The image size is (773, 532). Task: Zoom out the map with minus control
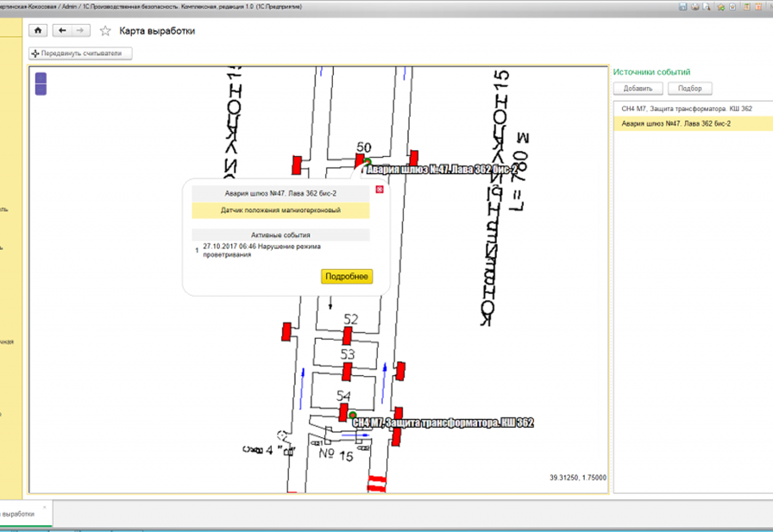41,90
